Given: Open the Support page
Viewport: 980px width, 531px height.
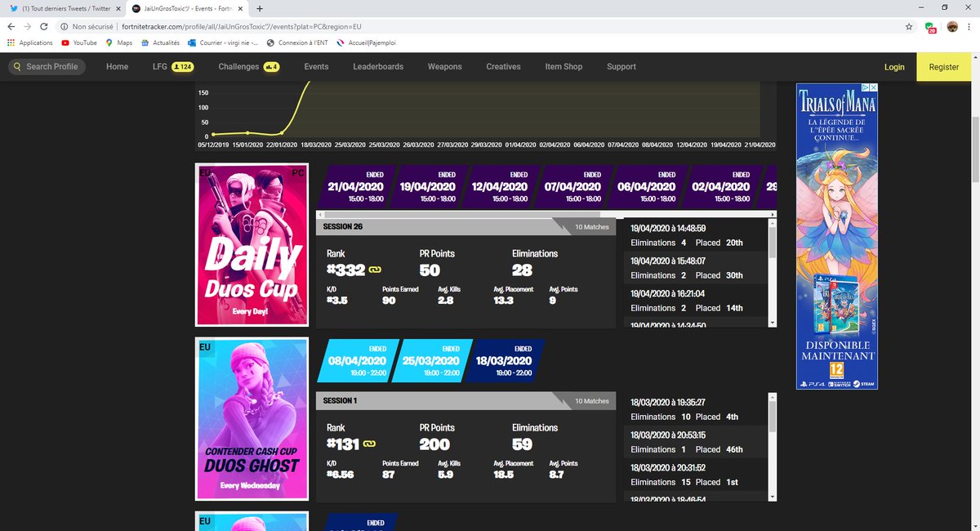Looking at the screenshot, I should (621, 66).
